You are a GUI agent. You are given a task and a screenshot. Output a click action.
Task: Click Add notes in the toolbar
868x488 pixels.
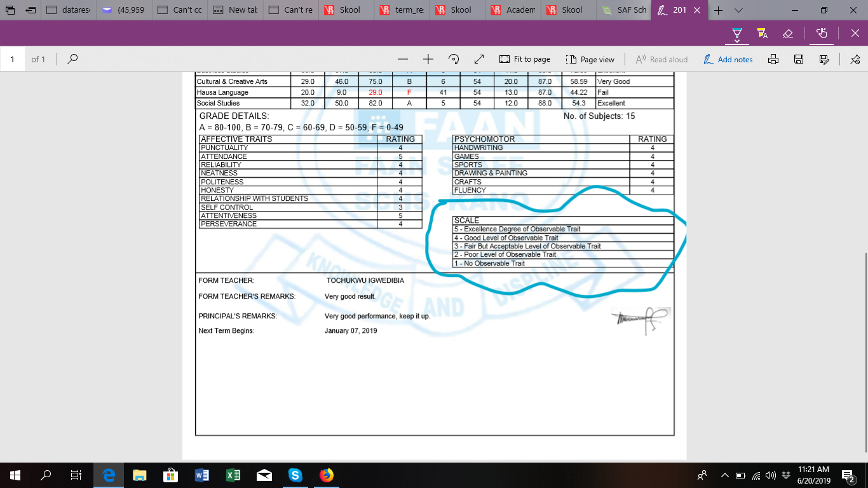[728, 59]
